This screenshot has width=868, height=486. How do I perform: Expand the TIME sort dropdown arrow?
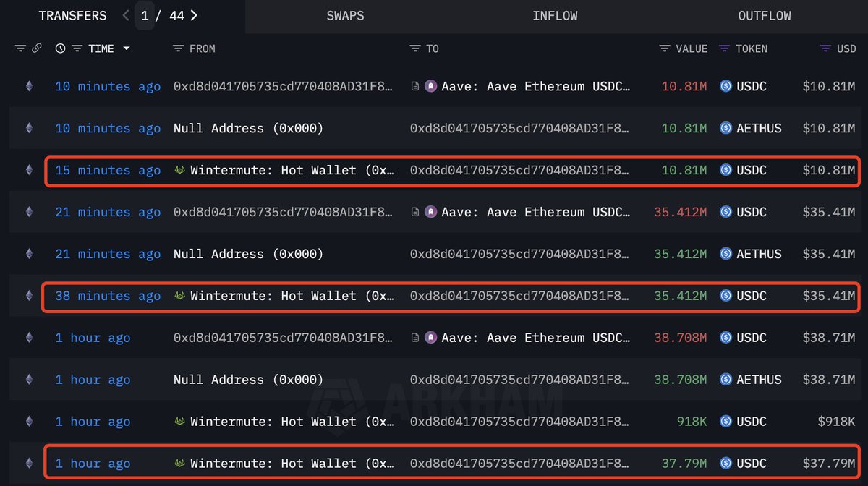[127, 48]
